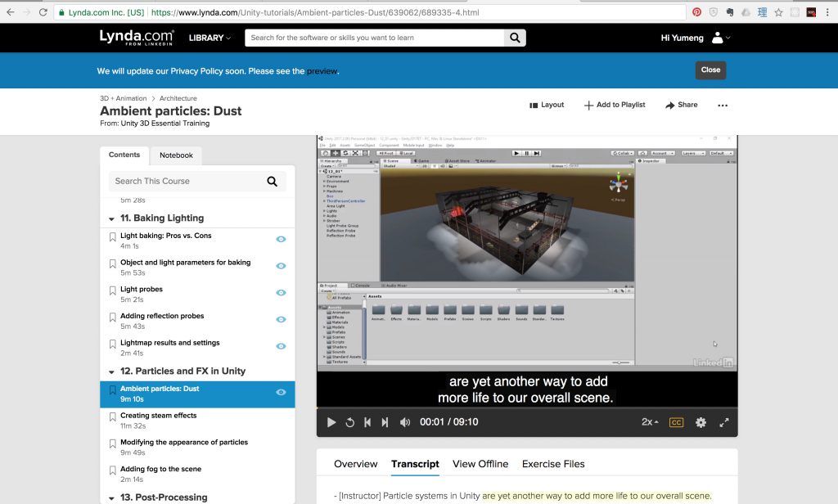
Task: Open video player settings gear
Action: point(701,422)
